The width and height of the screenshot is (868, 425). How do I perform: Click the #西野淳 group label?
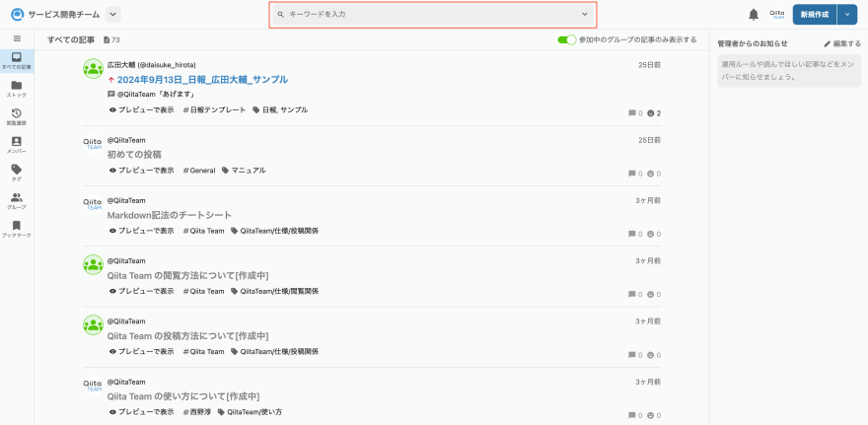tap(197, 412)
